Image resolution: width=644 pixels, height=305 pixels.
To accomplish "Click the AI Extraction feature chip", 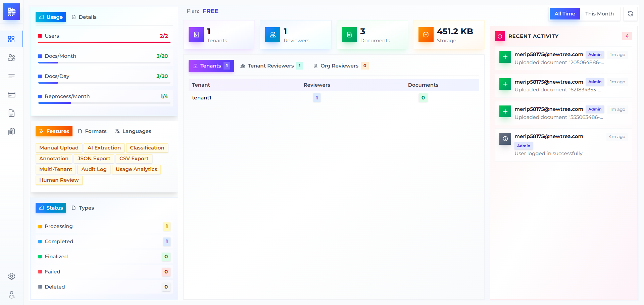I will tap(104, 148).
